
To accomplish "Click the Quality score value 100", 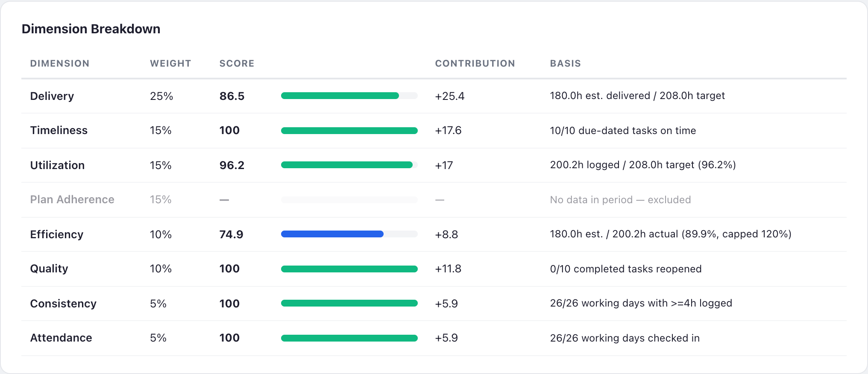I will coord(229,269).
